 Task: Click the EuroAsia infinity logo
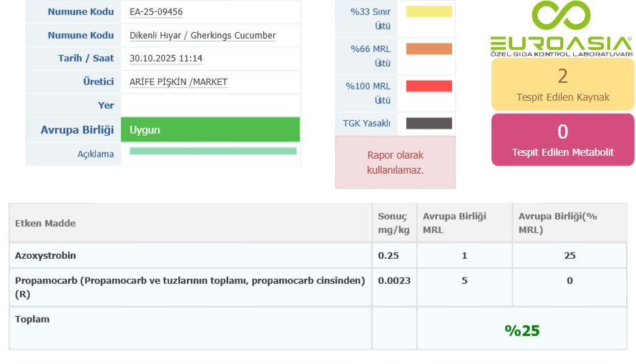(562, 29)
